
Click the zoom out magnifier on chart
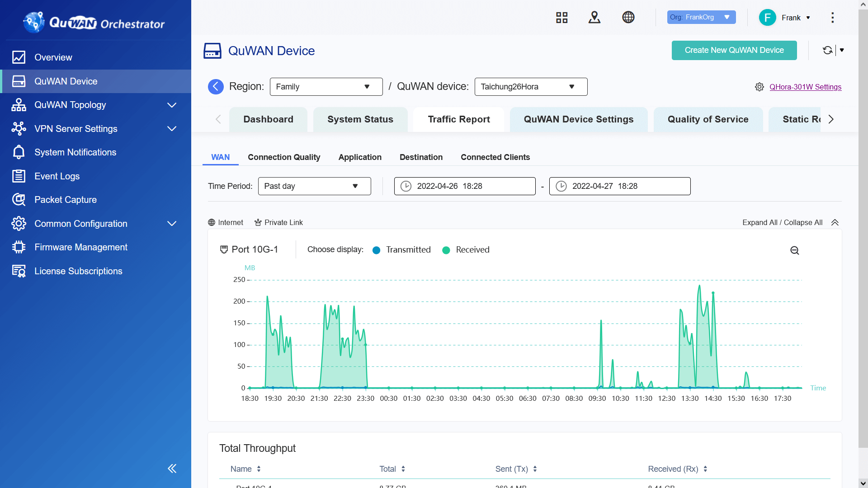click(x=794, y=250)
